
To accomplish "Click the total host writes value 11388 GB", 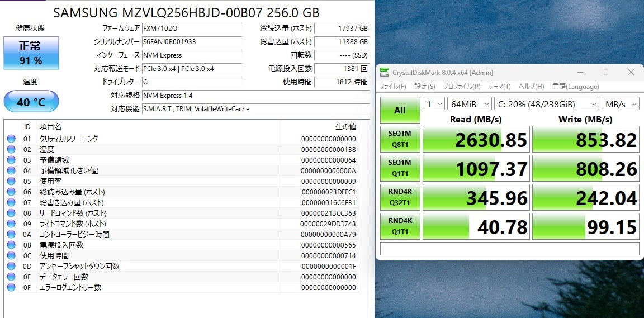I will pyautogui.click(x=342, y=41).
